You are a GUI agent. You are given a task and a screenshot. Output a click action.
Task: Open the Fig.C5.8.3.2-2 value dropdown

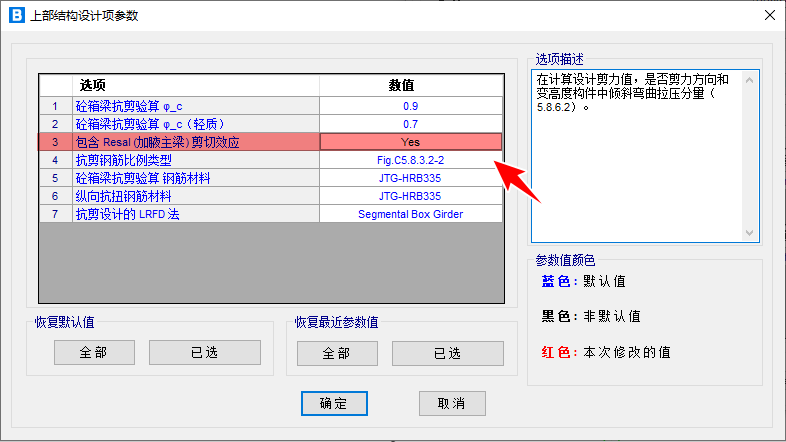410,160
